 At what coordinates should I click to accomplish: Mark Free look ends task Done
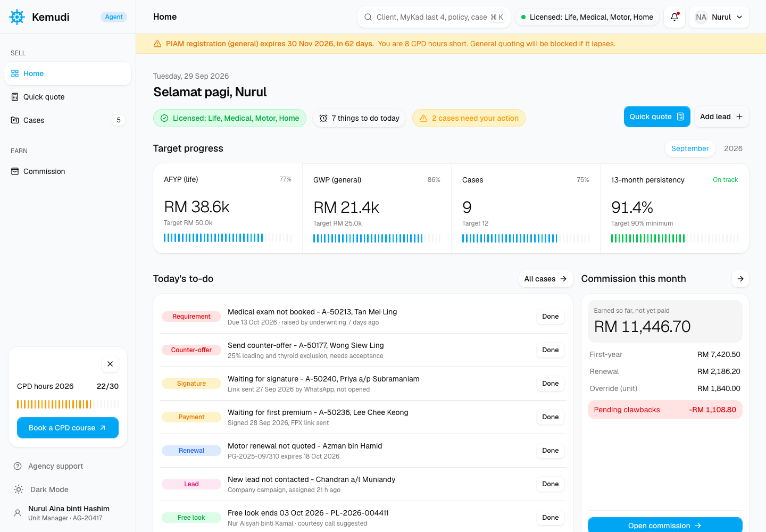pos(551,518)
